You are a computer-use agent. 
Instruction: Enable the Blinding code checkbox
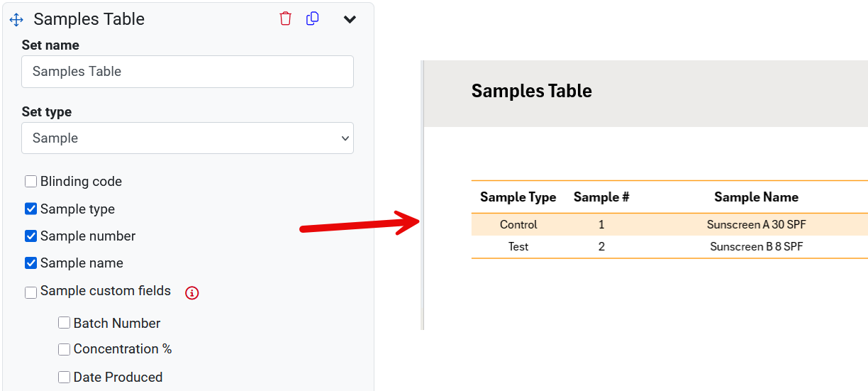(x=31, y=182)
